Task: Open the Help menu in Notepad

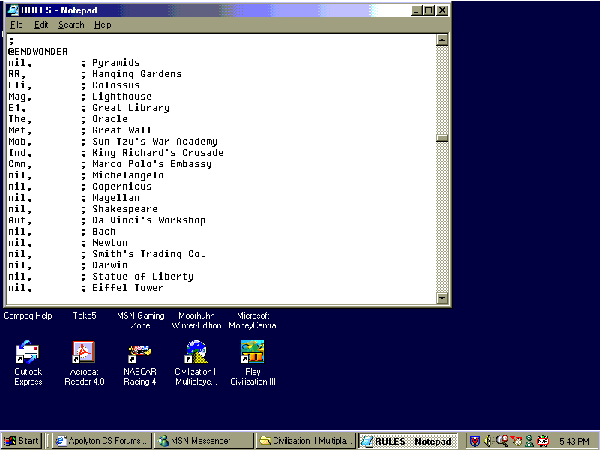Action: tap(103, 25)
